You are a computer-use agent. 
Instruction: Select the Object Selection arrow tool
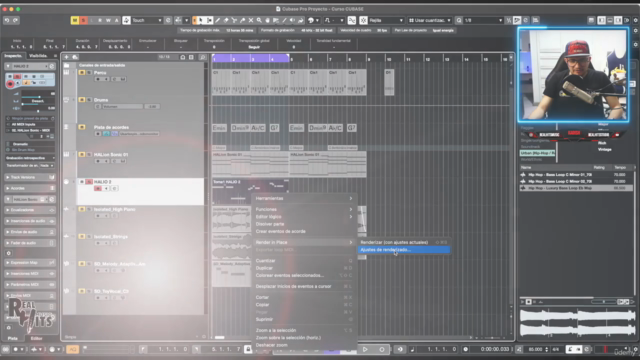[x=201, y=20]
